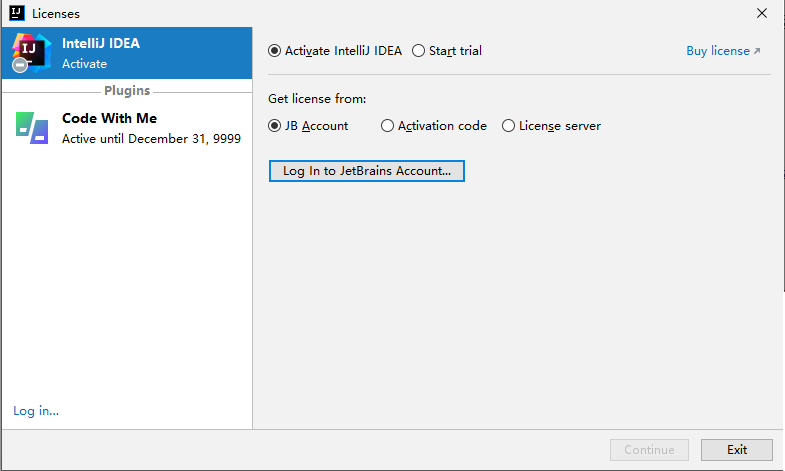Click the Log in... link at bottom left
Viewport: 785px width, 471px height.
(36, 411)
